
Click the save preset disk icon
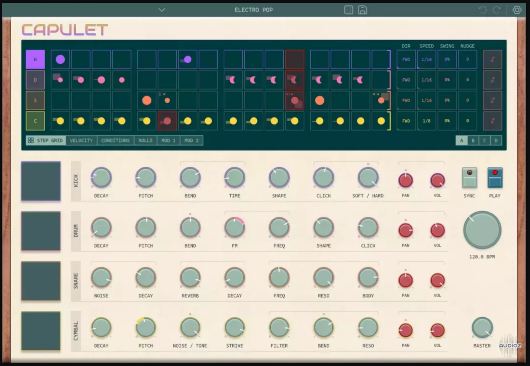click(362, 10)
